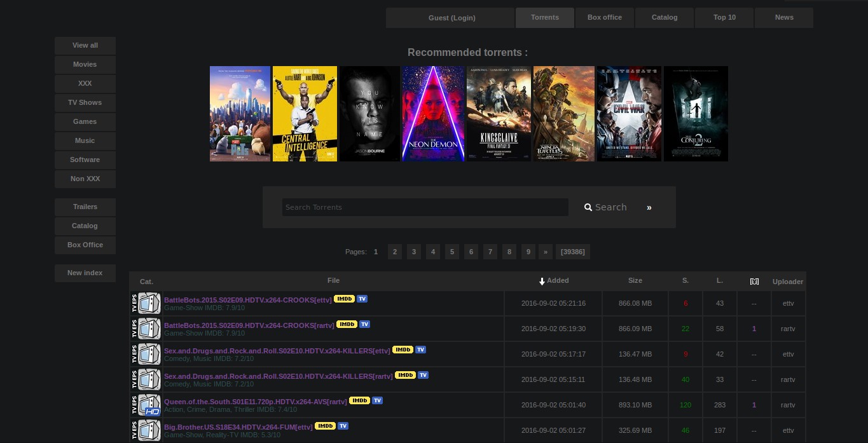
Task: Open The Neon Demon recommended poster
Action: click(x=433, y=114)
